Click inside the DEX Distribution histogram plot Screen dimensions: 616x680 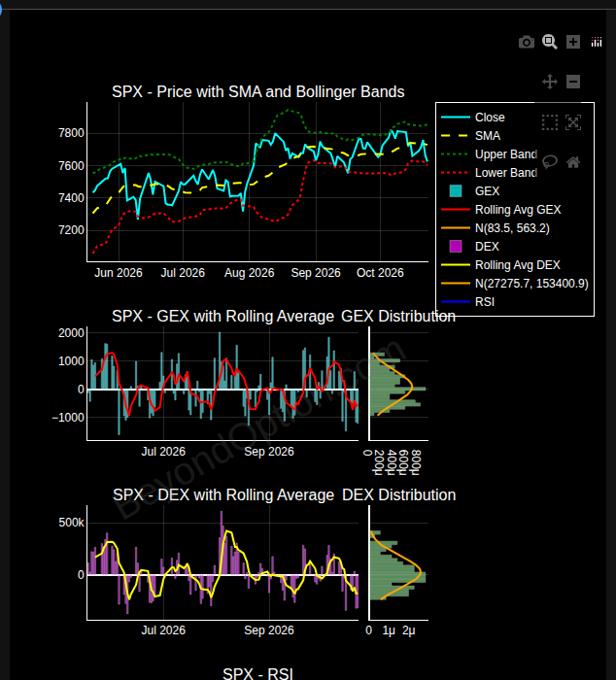[x=398, y=562]
